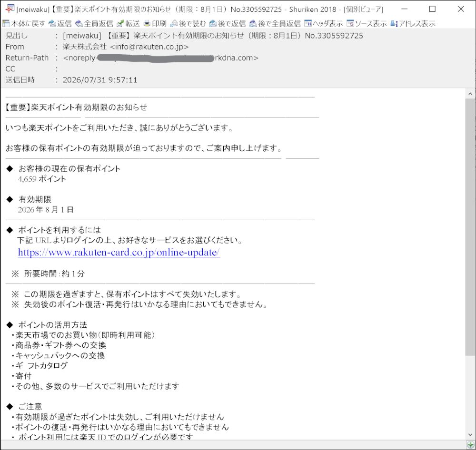This screenshot has height=450, width=476.
Task: Open the rakuten-card.co.jp online-update link
Action: coord(119,253)
